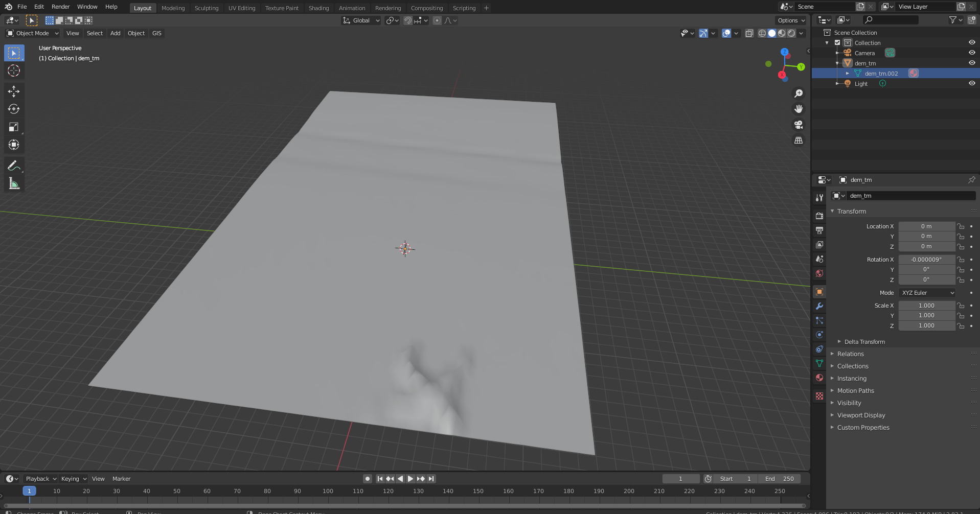The width and height of the screenshot is (980, 514).
Task: Select the Measure tool
Action: click(x=14, y=182)
